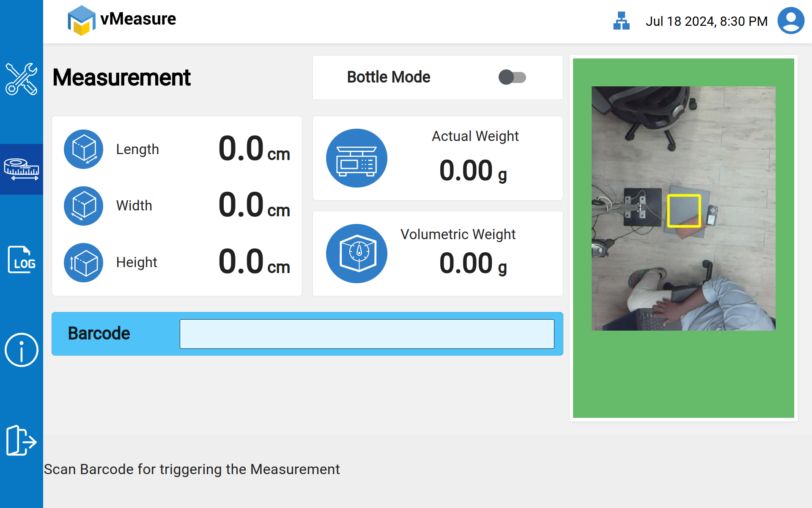Open the user profile avatar
This screenshot has height=508, width=812.
(790, 21)
